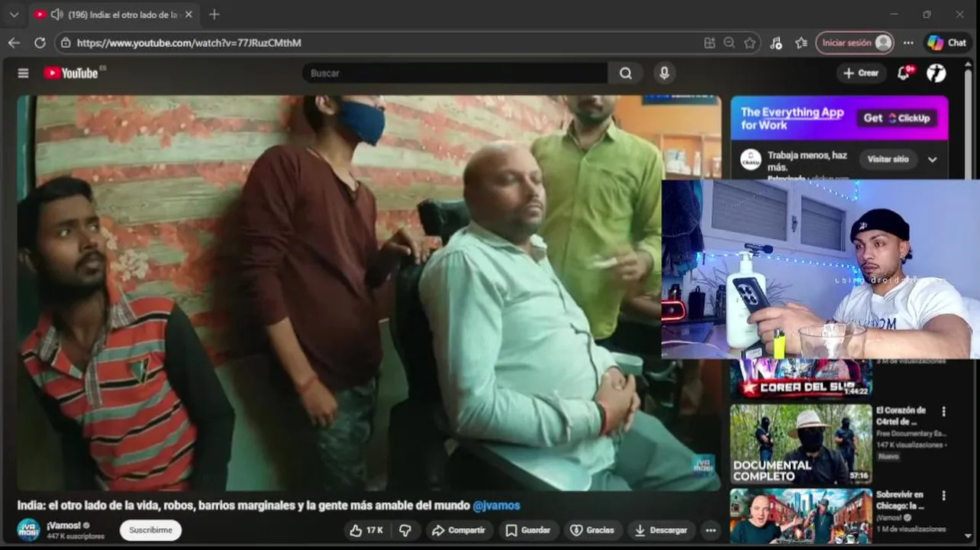Click the Crear create button
Image resolution: width=980 pixels, height=550 pixels.
point(861,73)
